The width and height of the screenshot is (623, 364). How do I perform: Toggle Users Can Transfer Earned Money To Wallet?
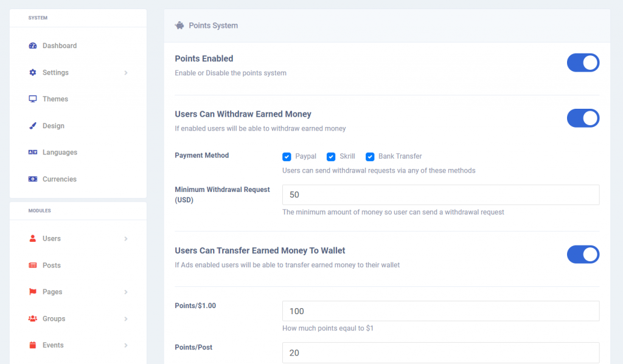583,255
